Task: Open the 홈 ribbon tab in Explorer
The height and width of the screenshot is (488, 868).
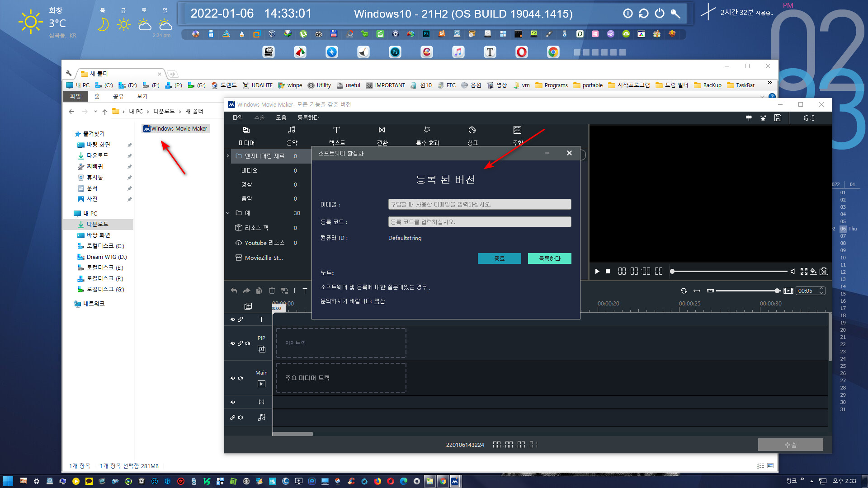Action: click(x=97, y=96)
